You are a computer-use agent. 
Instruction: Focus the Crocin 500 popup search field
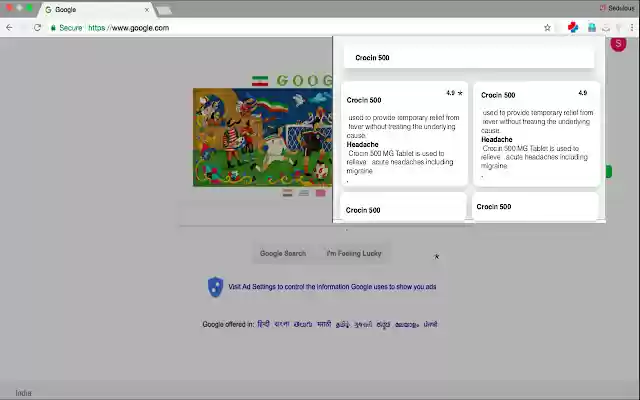point(469,58)
